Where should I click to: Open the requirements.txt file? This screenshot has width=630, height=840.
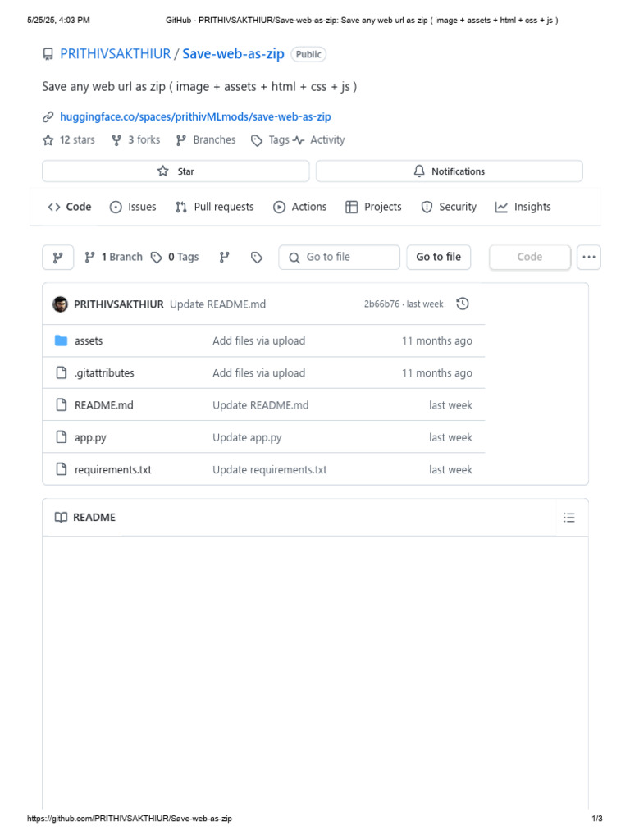click(112, 470)
